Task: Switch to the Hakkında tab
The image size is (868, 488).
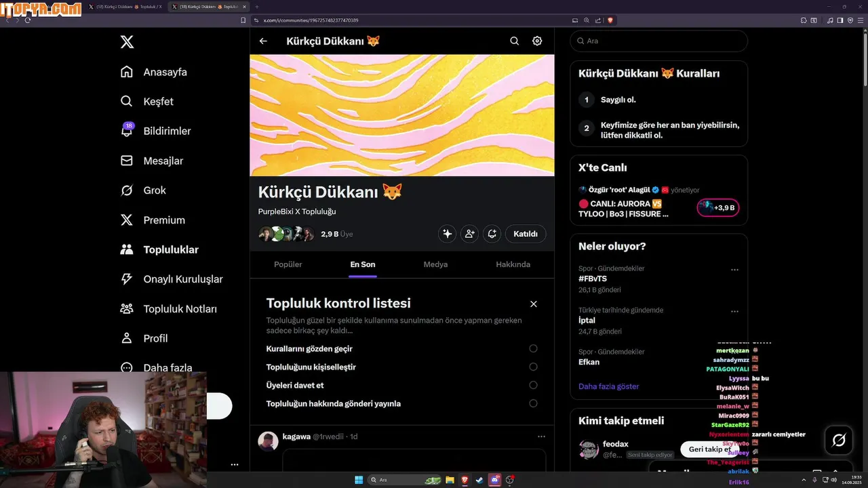Action: click(513, 264)
